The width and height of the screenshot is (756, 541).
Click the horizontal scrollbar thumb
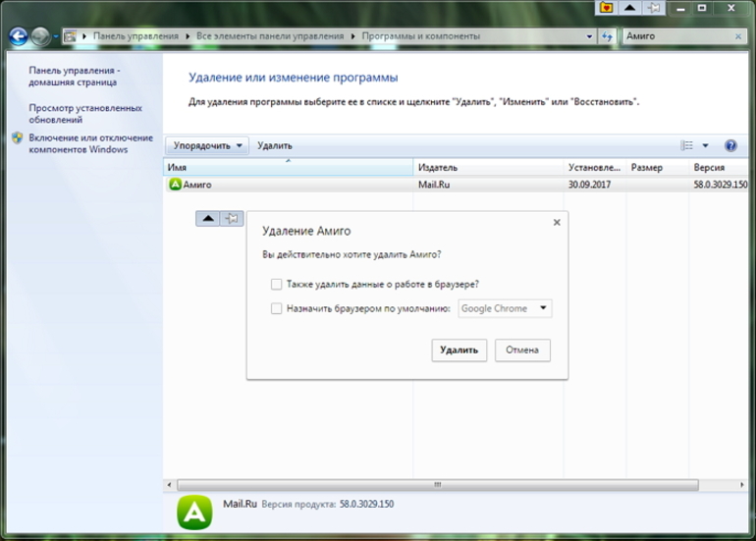[438, 485]
